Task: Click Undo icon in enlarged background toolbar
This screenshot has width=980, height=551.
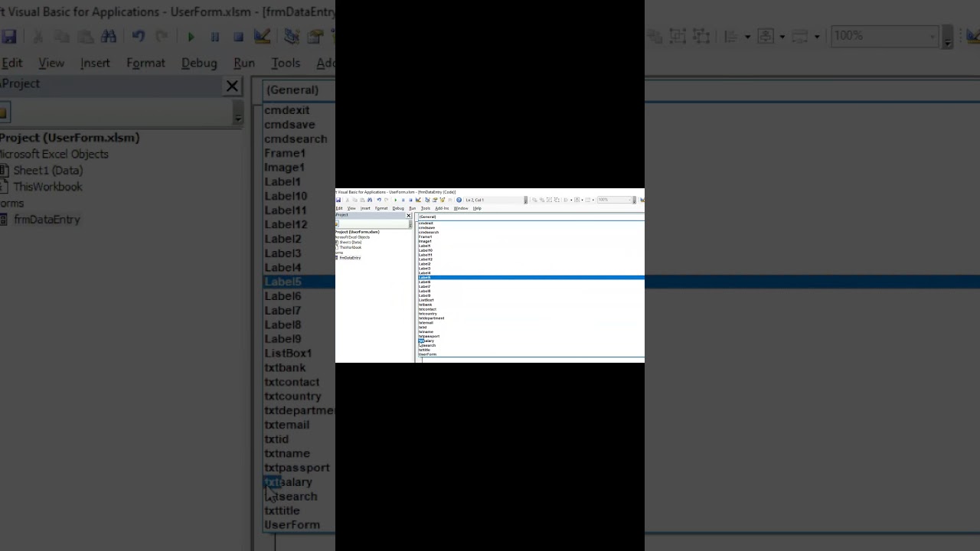Action: (138, 36)
